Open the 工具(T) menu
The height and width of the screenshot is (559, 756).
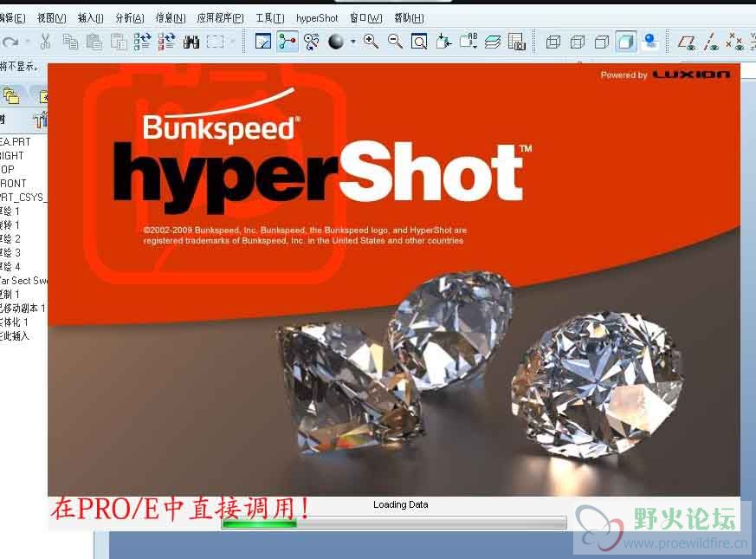pyautogui.click(x=269, y=18)
